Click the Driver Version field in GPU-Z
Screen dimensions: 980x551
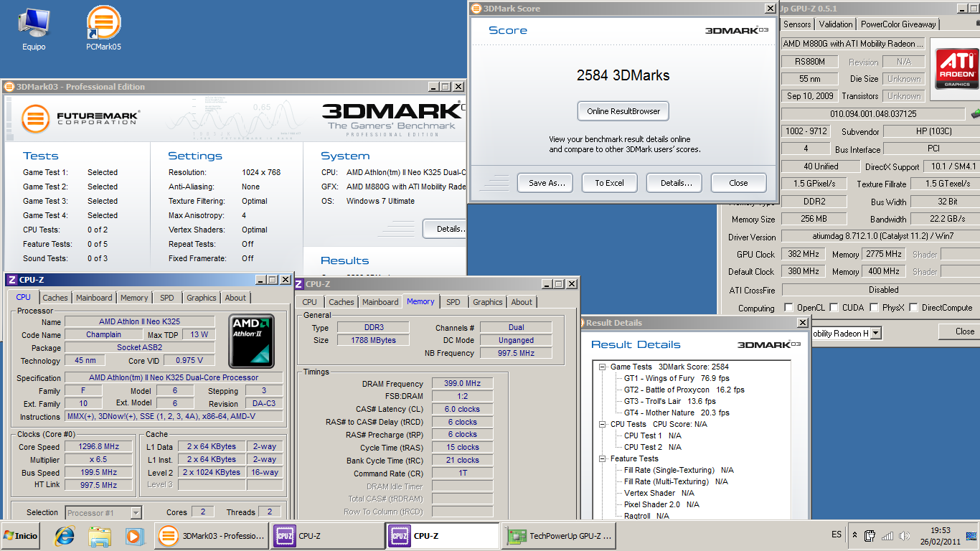click(881, 236)
